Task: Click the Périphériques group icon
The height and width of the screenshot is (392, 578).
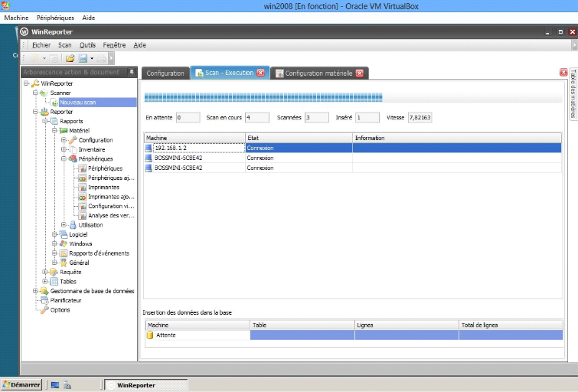Action: [x=73, y=159]
